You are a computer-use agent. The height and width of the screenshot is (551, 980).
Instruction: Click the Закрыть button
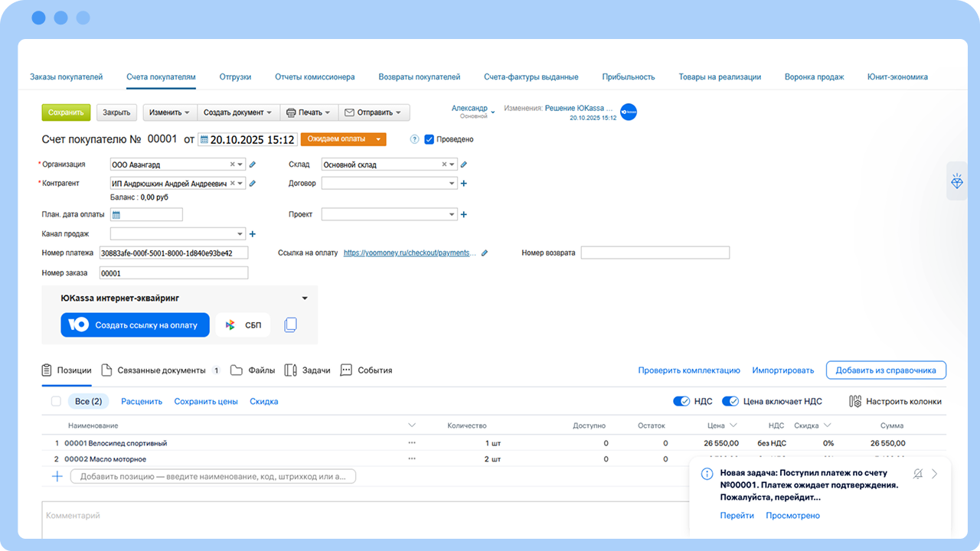(116, 112)
